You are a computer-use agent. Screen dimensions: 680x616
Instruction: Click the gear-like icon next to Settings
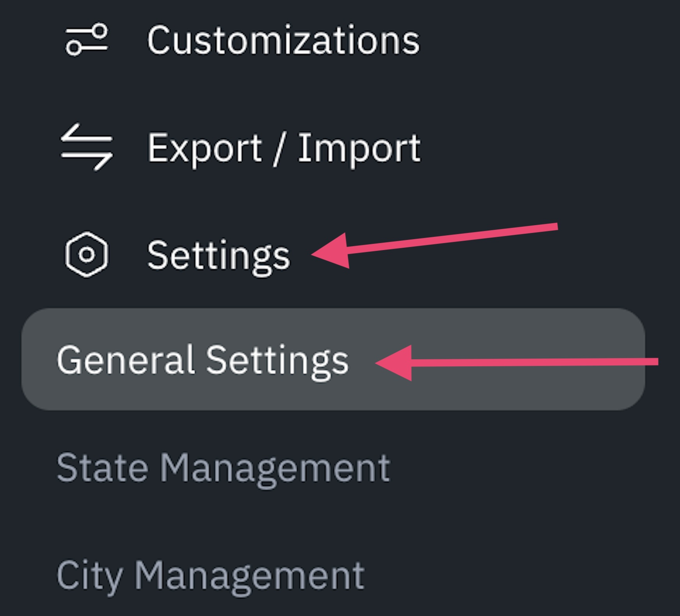point(87,255)
